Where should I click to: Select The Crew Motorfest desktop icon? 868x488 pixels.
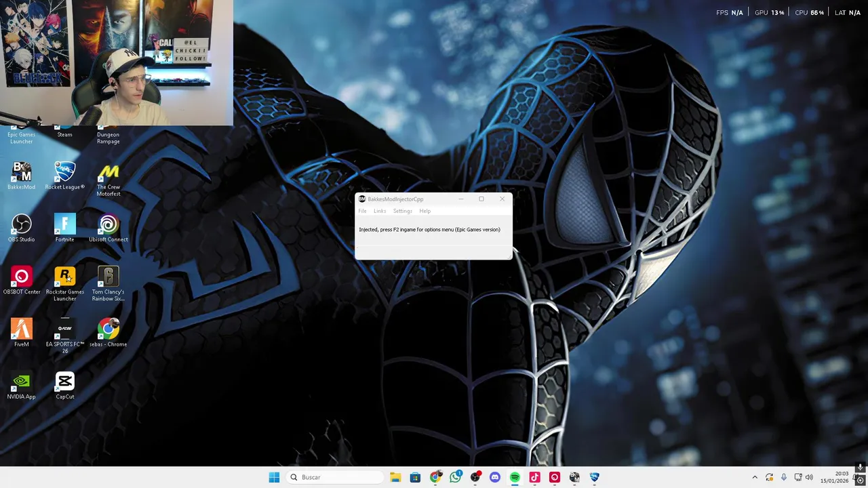(x=108, y=180)
